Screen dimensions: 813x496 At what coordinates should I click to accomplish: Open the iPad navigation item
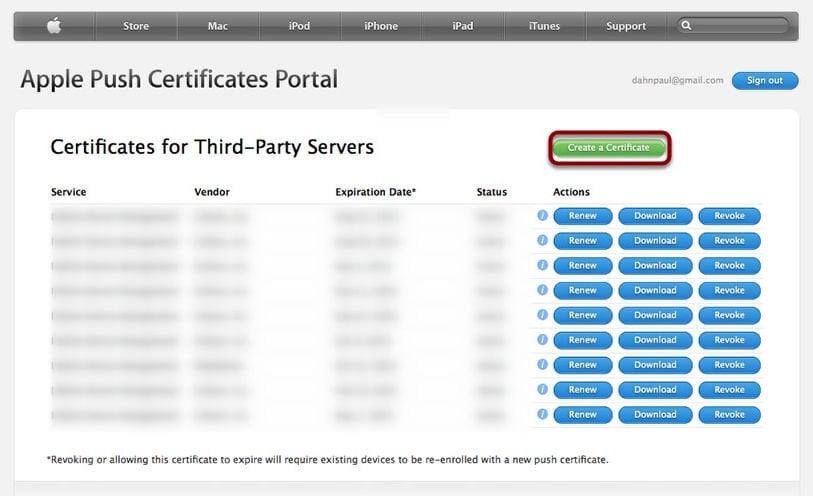(462, 26)
